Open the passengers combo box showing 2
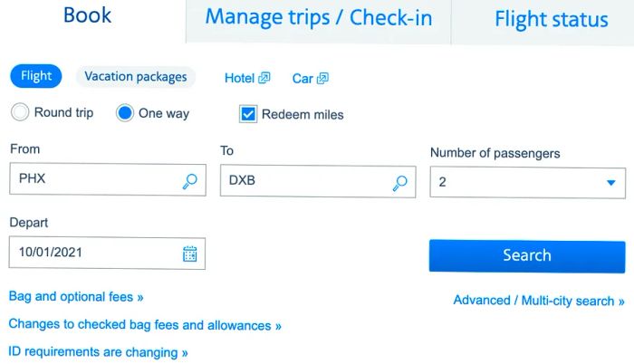The image size is (634, 364). tap(528, 183)
